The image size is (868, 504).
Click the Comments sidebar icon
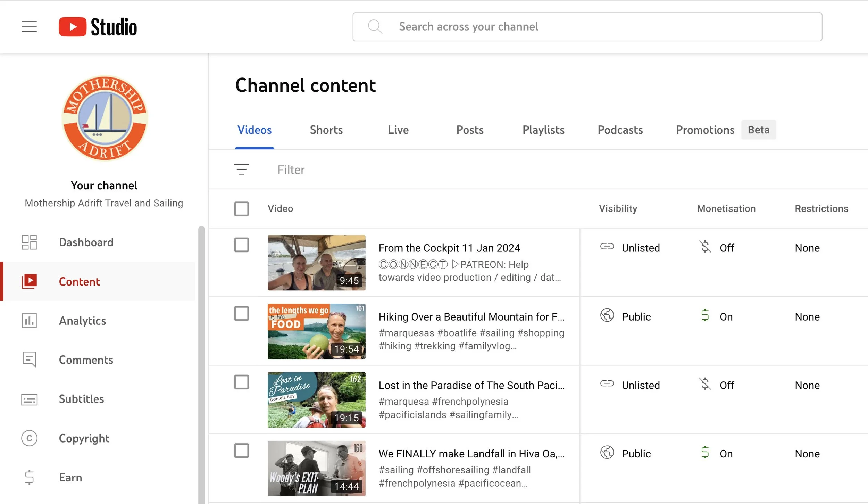tap(29, 360)
